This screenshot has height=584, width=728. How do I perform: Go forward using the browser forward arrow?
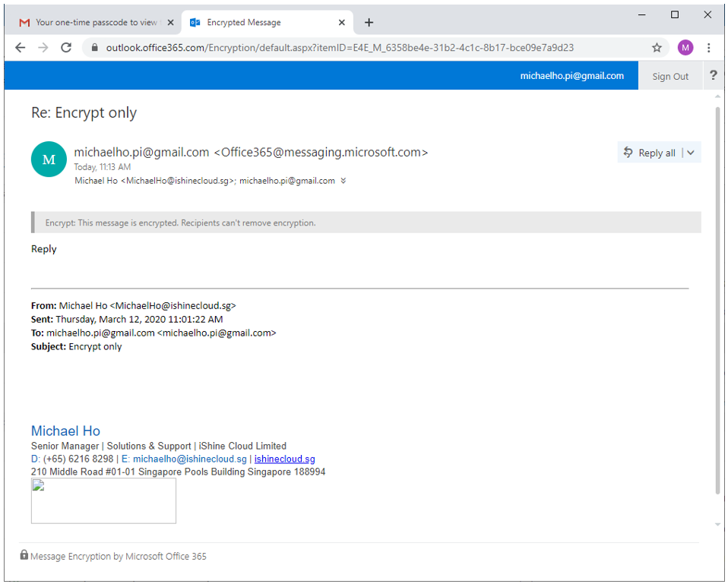(x=43, y=47)
